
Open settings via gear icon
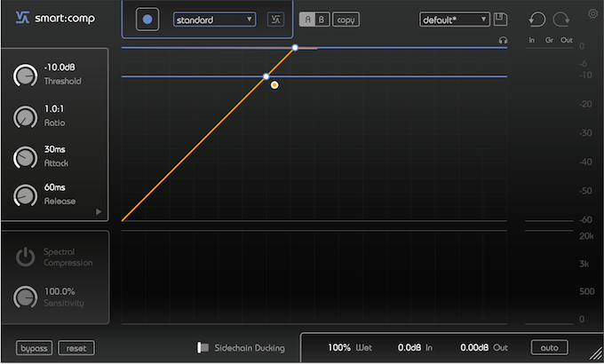[592, 14]
